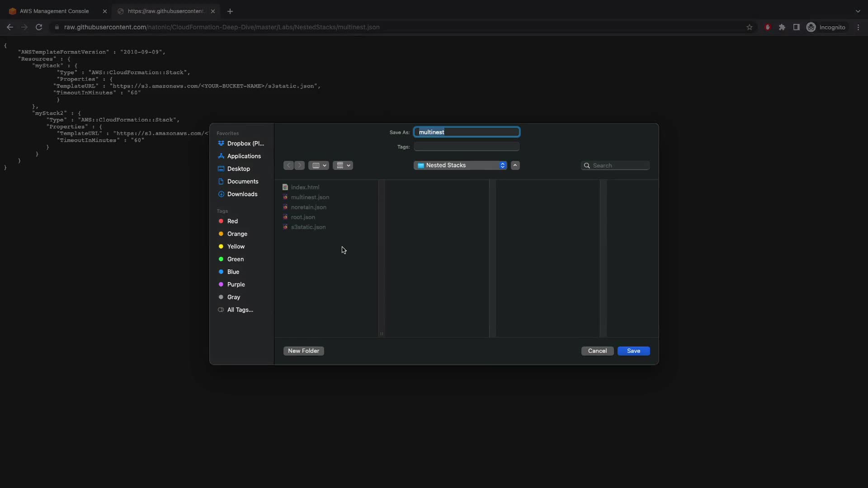Switch to AWS Management Console tab

(54, 11)
